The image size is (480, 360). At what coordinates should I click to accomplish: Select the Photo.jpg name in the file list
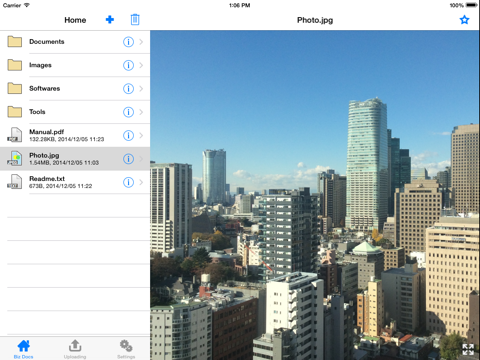click(44, 155)
